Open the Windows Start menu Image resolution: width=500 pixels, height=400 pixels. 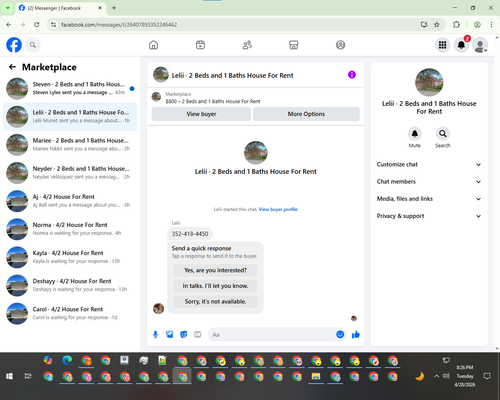9,376
